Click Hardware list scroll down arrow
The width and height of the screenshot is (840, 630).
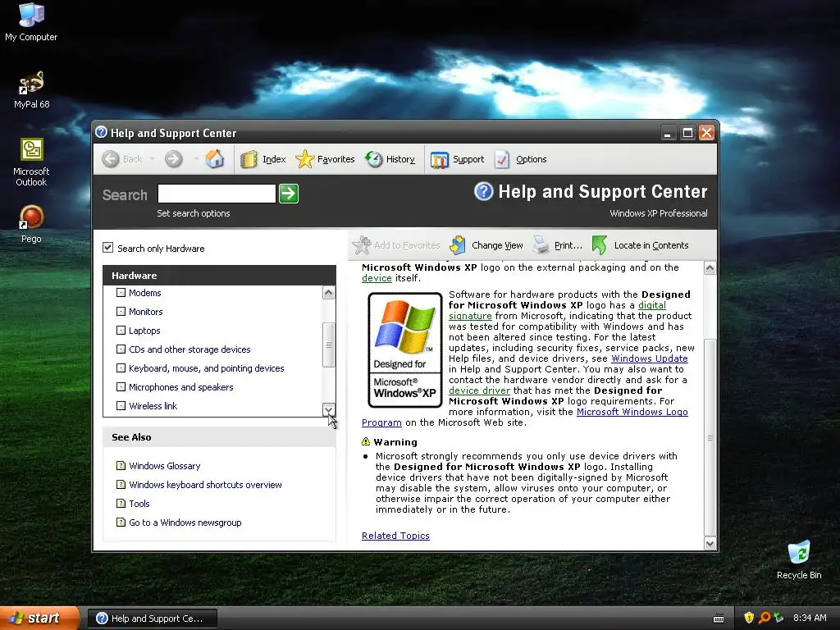(x=328, y=410)
